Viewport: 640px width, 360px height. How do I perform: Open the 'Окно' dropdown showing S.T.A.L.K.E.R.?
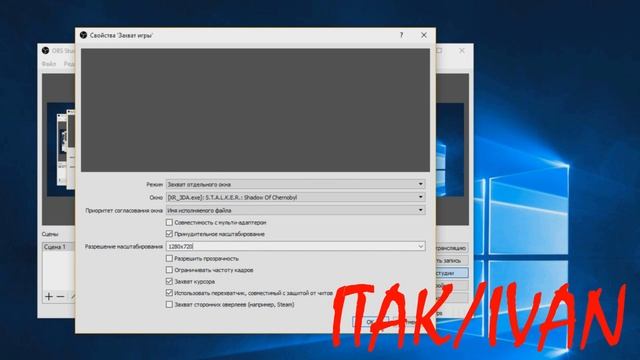[296, 197]
